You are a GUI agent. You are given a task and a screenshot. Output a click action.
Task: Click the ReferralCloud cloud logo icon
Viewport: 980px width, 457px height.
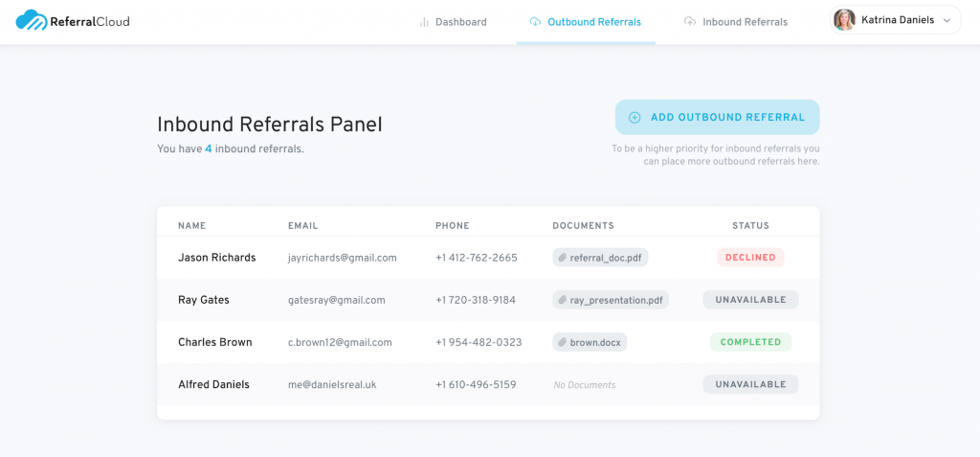coord(31,21)
